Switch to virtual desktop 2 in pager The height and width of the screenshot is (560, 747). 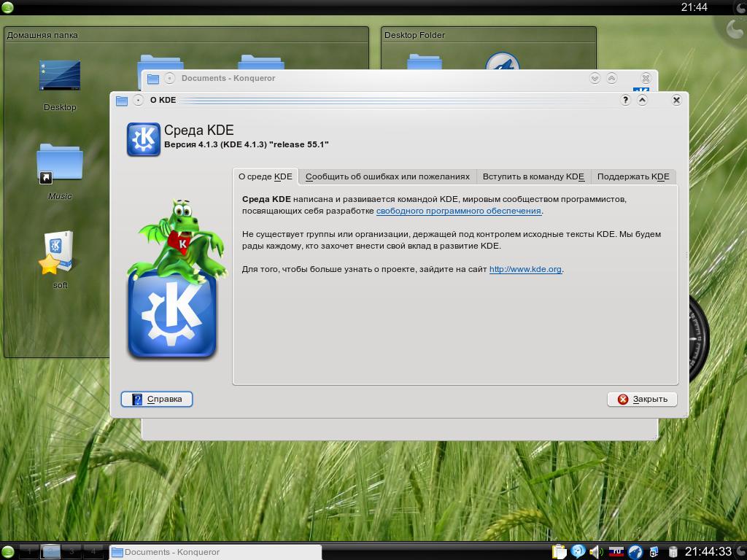pos(50,552)
